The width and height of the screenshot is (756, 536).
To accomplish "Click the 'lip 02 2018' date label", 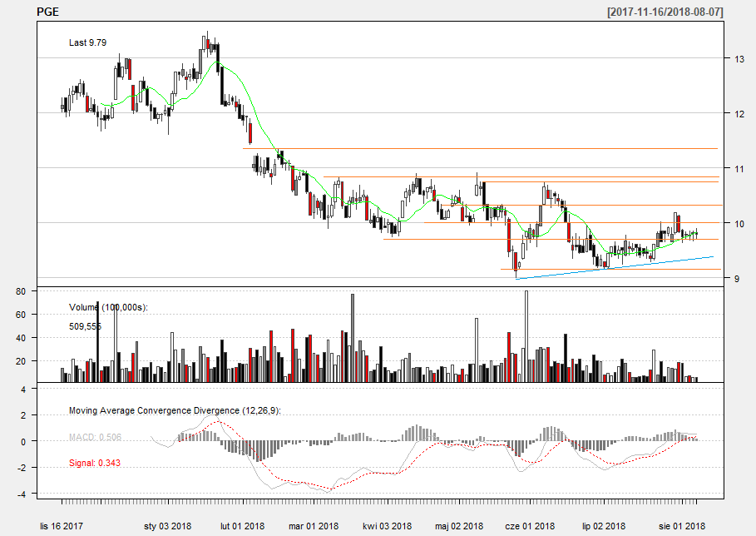I will [604, 526].
